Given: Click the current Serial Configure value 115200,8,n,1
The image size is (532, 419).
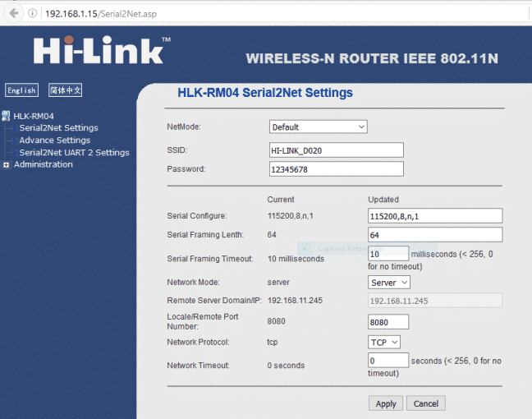Looking at the screenshot, I should click(x=291, y=216).
